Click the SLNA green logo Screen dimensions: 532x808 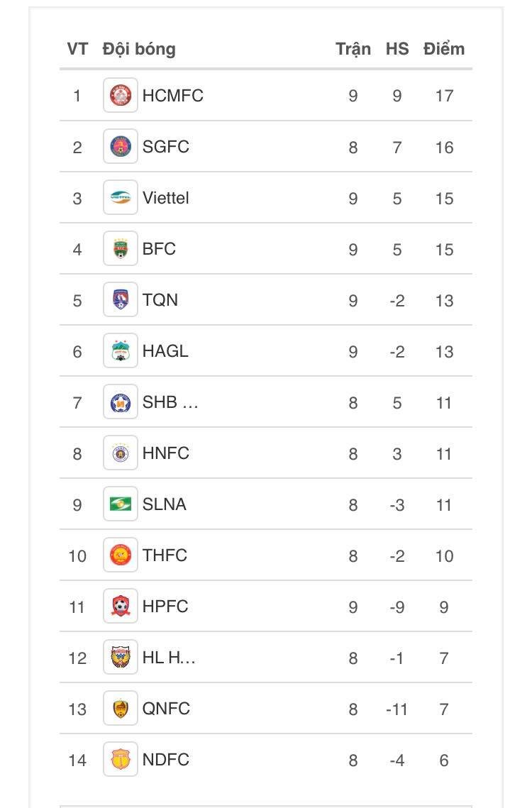pos(120,504)
